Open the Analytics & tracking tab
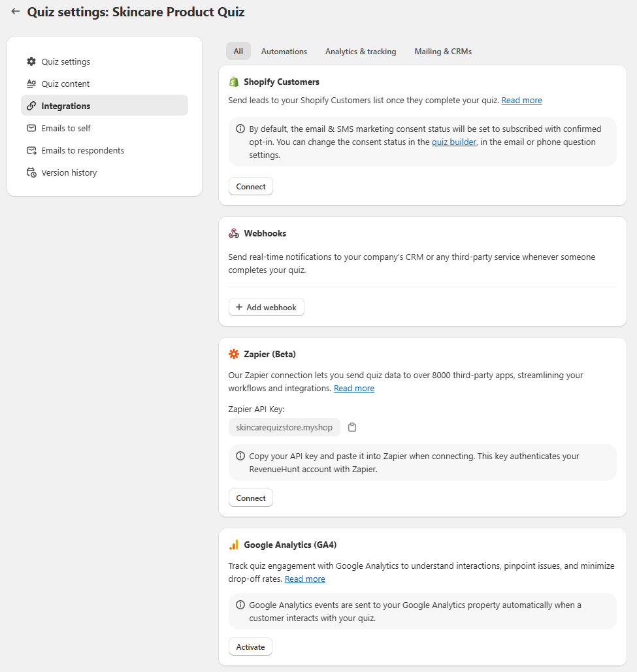This screenshot has width=637, height=672. tap(361, 52)
